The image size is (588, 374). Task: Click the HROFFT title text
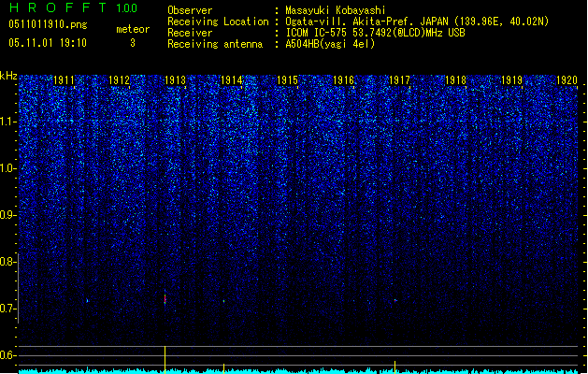(x=58, y=7)
